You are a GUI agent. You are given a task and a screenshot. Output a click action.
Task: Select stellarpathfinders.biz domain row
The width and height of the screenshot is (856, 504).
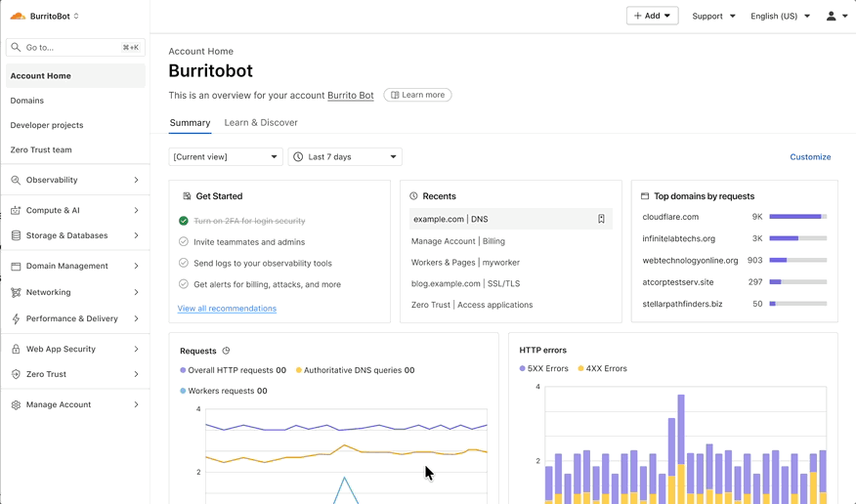click(734, 304)
